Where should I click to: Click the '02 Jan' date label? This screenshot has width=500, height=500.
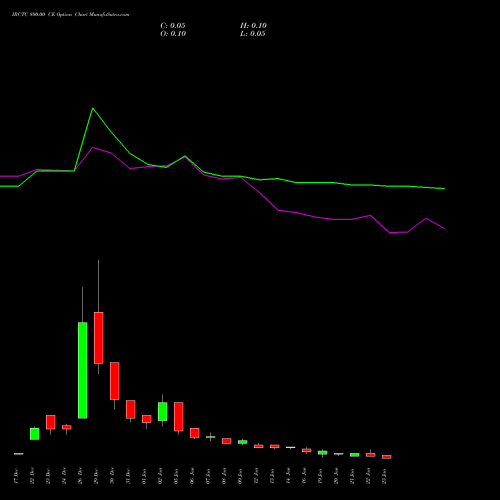coord(161,476)
